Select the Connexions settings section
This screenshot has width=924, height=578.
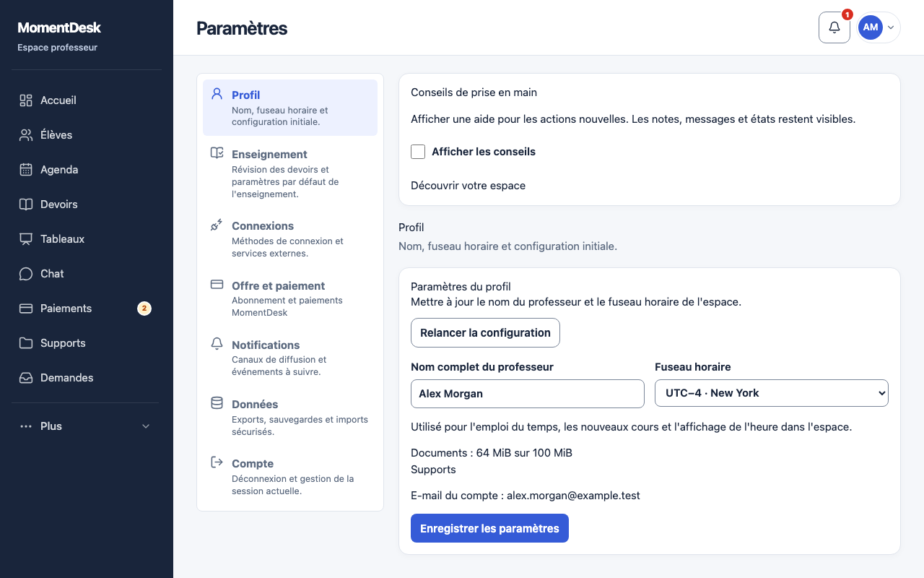(290, 239)
